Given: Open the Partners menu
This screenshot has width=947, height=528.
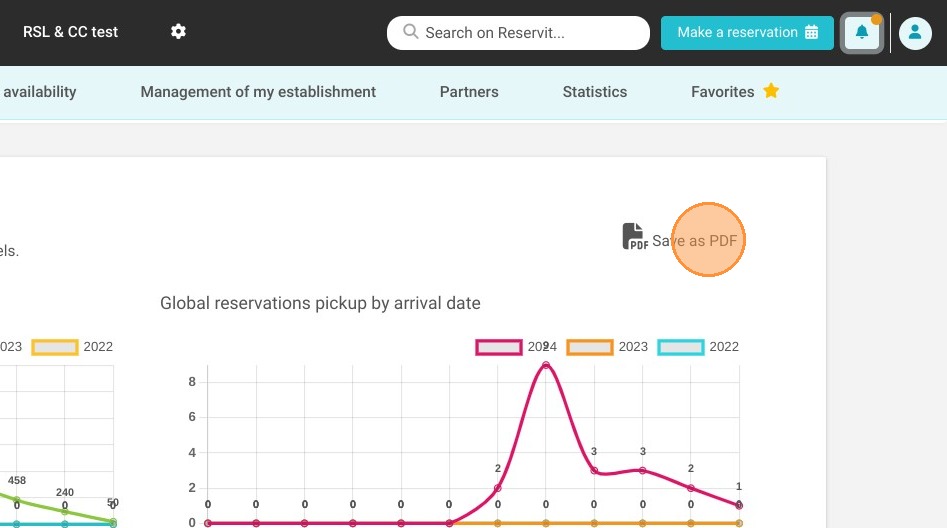Looking at the screenshot, I should click(x=469, y=92).
